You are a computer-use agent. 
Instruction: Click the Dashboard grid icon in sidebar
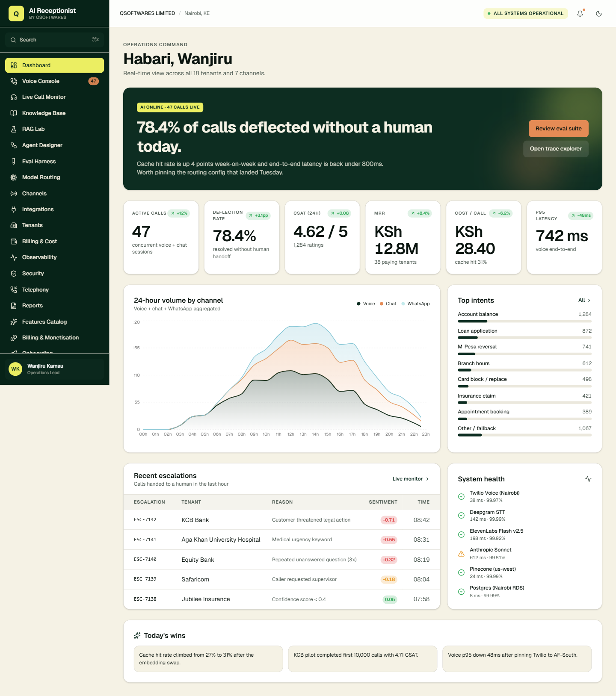(x=14, y=65)
